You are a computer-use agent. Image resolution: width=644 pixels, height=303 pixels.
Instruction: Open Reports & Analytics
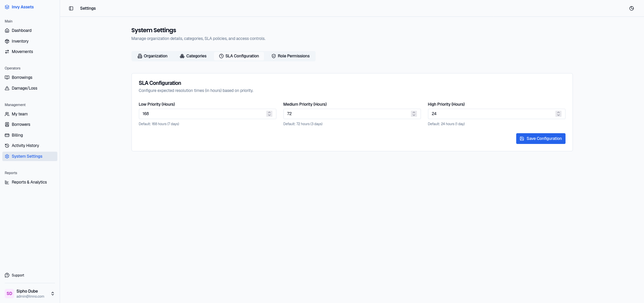(30, 182)
